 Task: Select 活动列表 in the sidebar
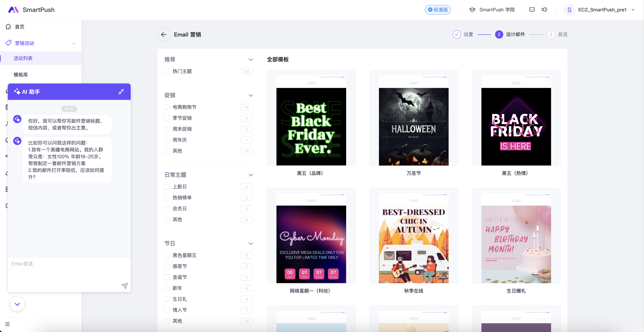point(41,58)
